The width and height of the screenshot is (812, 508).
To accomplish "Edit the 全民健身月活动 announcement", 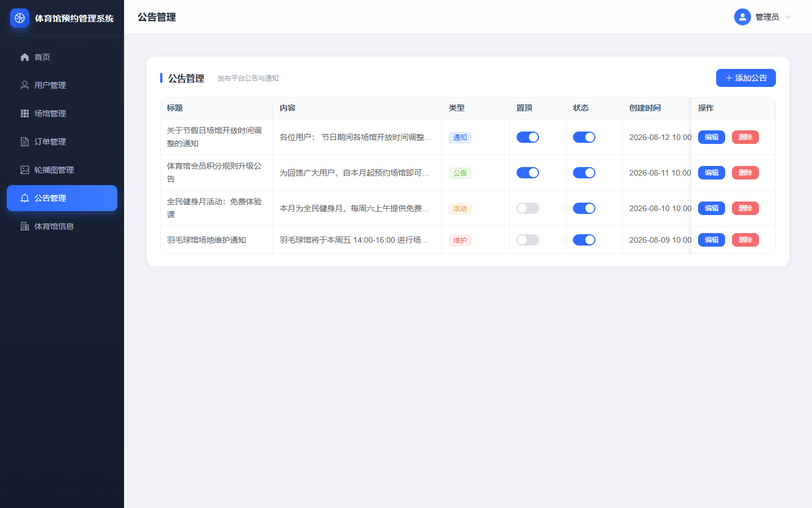I will [712, 208].
